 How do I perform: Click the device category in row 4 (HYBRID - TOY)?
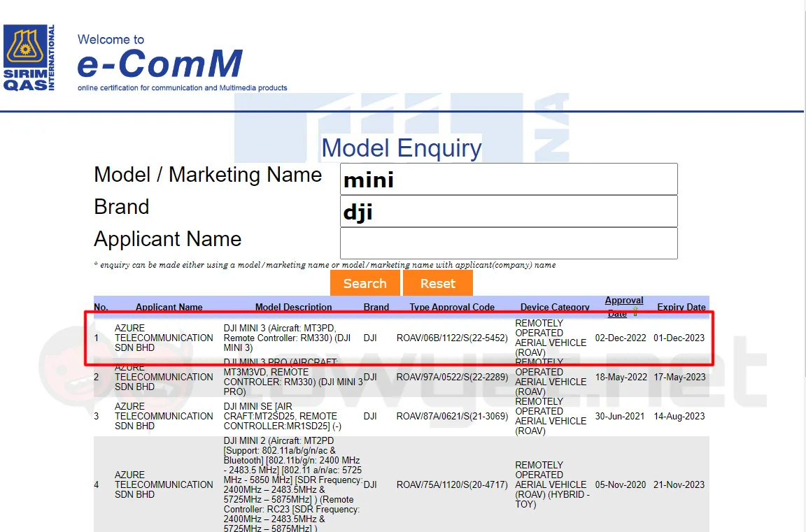pos(552,484)
